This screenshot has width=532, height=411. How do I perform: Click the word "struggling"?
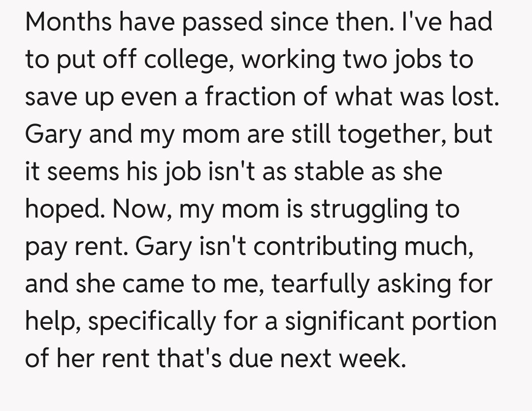[x=368, y=209]
